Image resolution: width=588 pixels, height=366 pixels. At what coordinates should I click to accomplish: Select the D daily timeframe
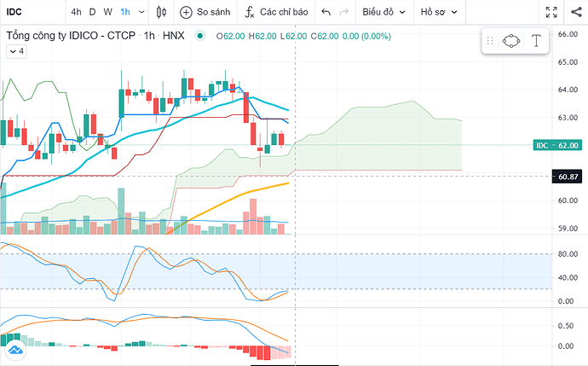92,12
